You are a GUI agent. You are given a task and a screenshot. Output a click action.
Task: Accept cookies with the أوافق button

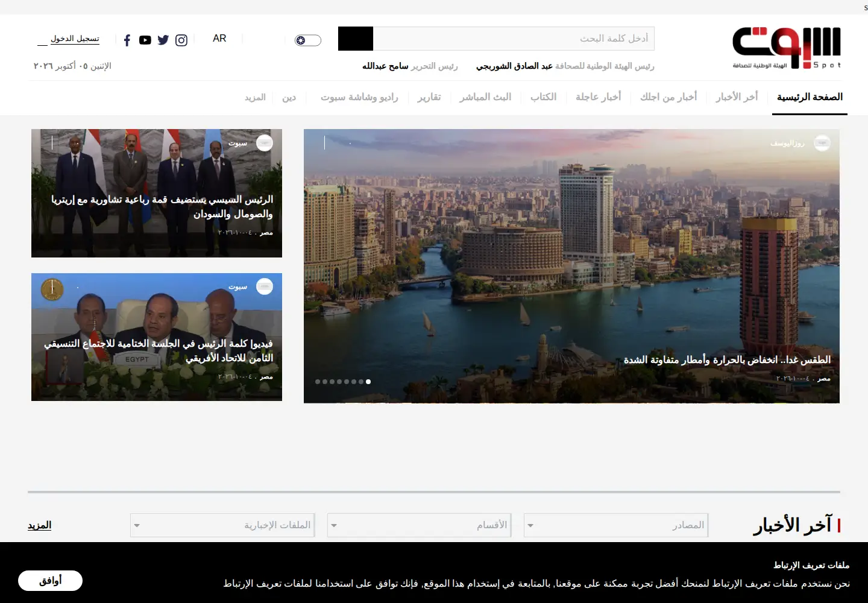pos(50,581)
